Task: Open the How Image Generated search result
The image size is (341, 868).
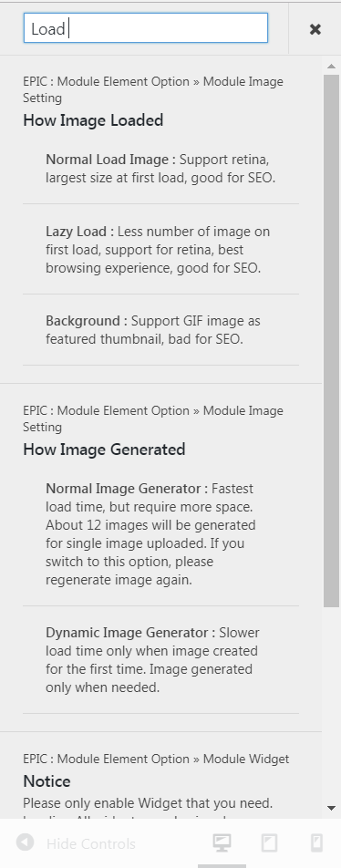Action: (x=104, y=449)
